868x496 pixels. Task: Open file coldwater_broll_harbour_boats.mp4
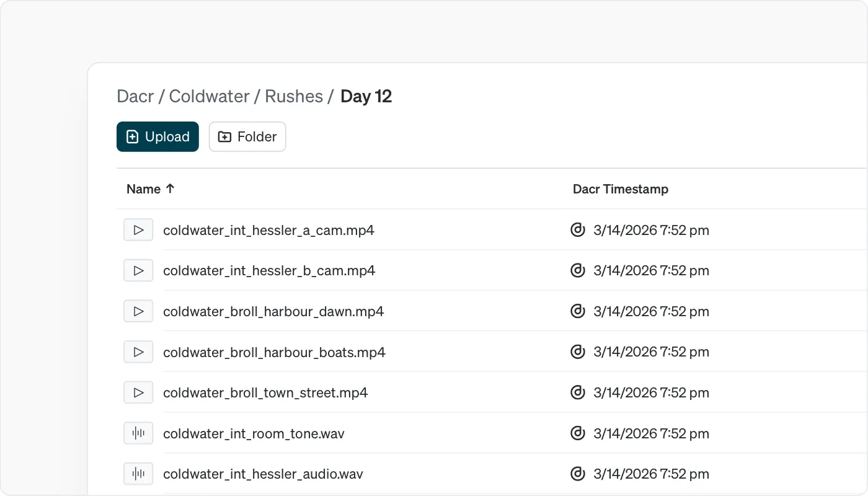[x=274, y=352]
